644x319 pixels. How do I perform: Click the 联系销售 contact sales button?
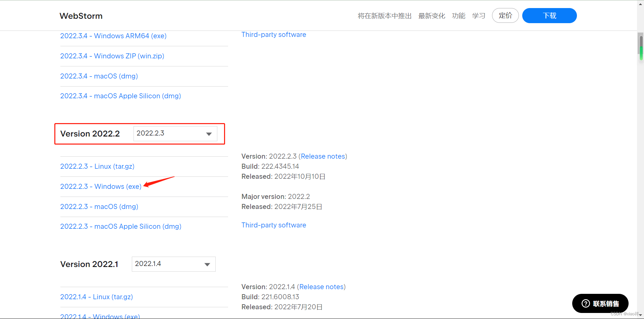[600, 303]
